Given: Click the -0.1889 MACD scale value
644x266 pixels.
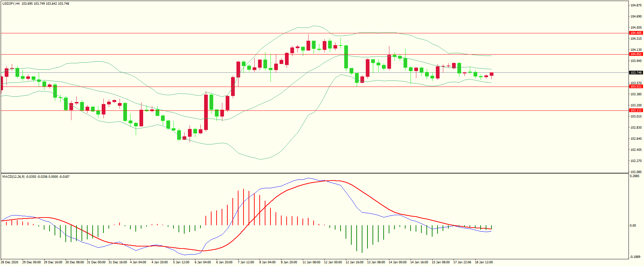Looking at the screenshot, I should point(635,257).
